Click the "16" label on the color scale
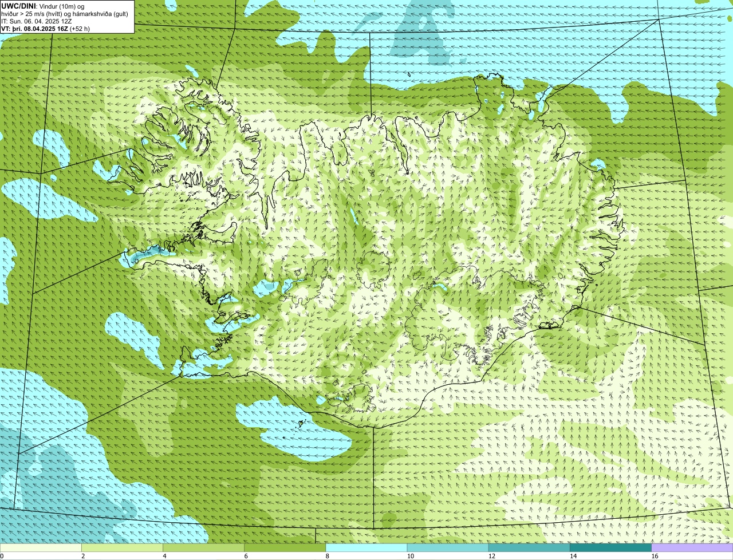Image resolution: width=733 pixels, height=560 pixels. pyautogui.click(x=655, y=556)
